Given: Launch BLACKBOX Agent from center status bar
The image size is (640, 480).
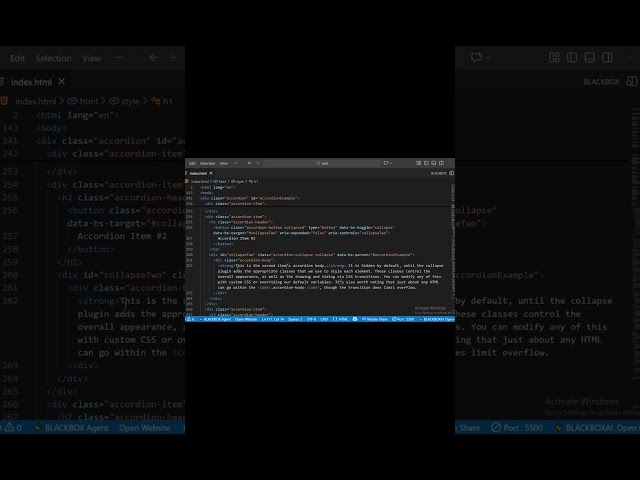Looking at the screenshot, I should (x=215, y=319).
